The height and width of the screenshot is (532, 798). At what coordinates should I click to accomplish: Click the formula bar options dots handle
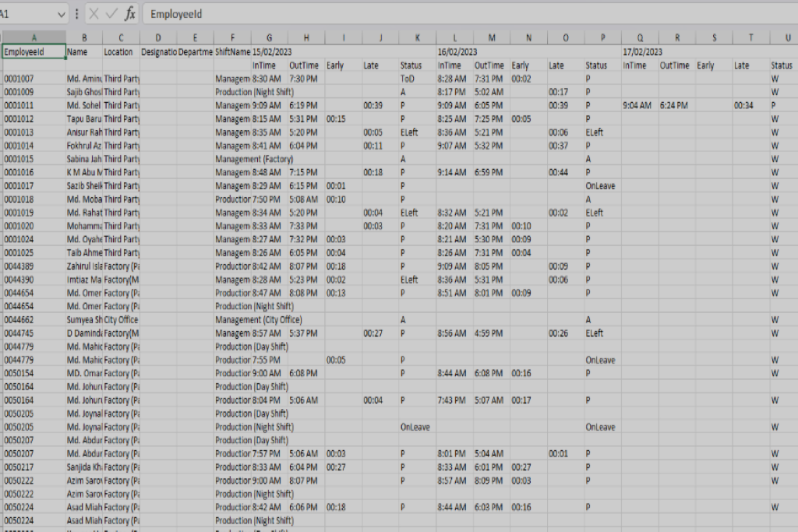pyautogui.click(x=77, y=14)
